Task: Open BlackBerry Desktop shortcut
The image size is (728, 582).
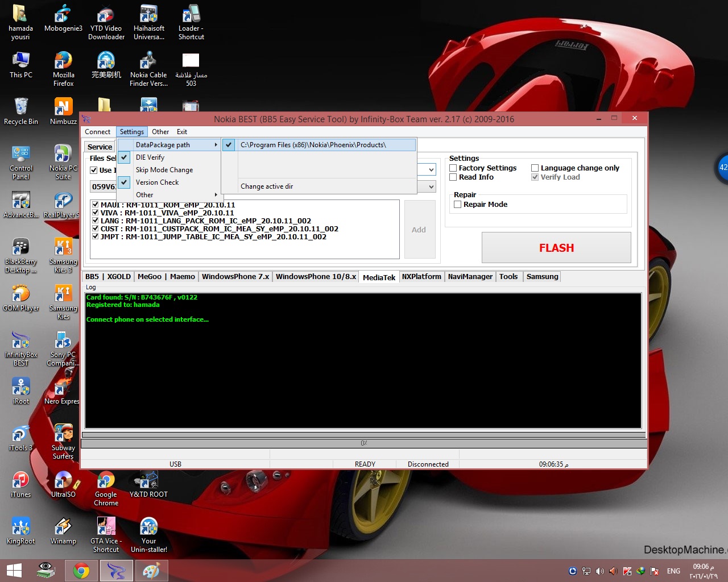Action: 20,256
